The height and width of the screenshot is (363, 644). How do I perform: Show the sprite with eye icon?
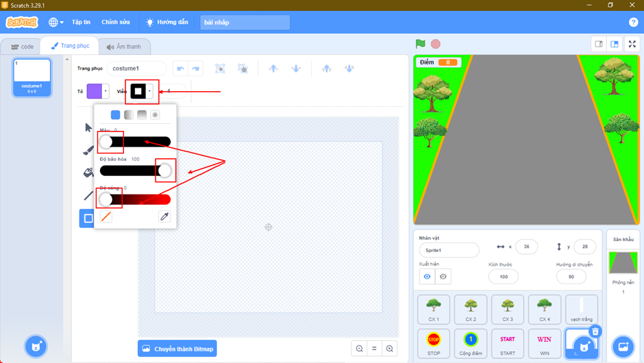tap(427, 276)
